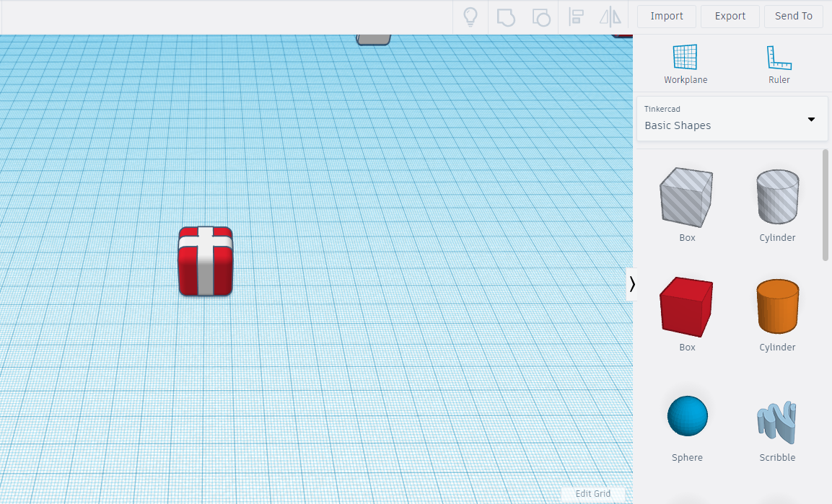The image size is (832, 504).
Task: Click the Export button
Action: (730, 17)
